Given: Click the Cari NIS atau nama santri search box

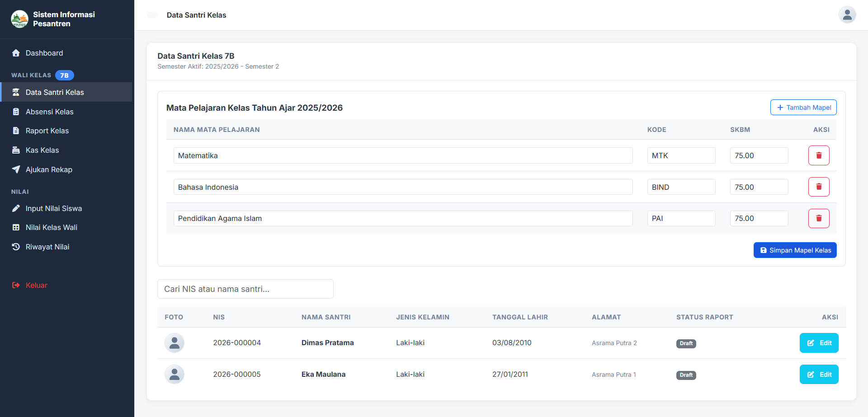Looking at the screenshot, I should (245, 289).
